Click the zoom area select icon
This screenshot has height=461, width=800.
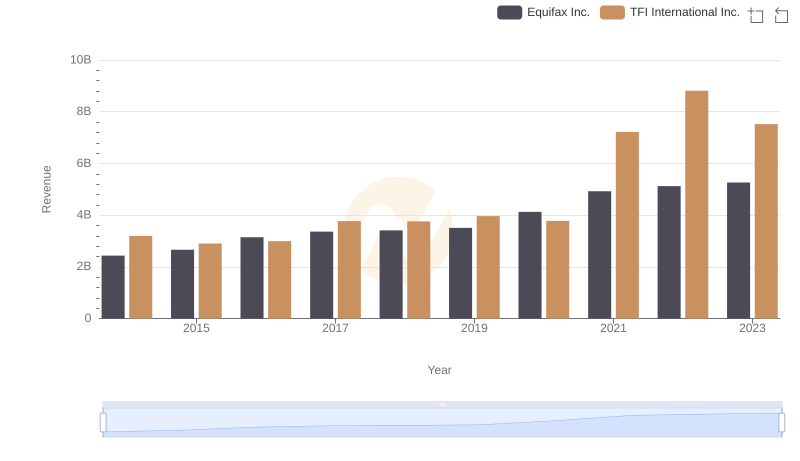[756, 15]
